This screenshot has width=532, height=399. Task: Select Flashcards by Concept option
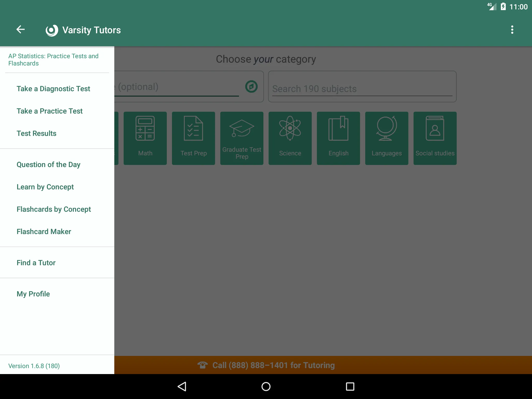(x=54, y=209)
